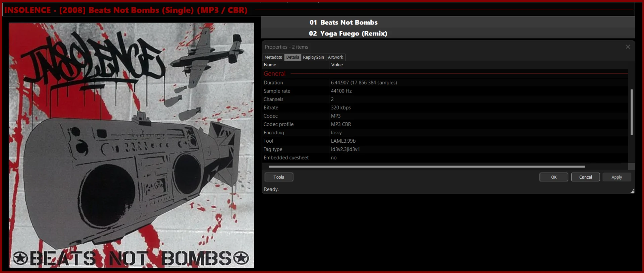Click the 44100 Hz value
644x273 pixels.
tap(341, 91)
